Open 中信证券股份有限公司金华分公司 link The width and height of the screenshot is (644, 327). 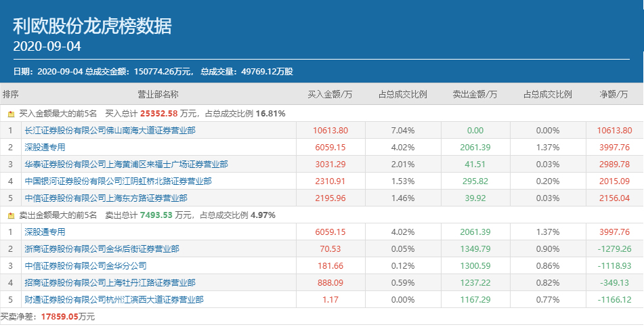click(x=85, y=266)
